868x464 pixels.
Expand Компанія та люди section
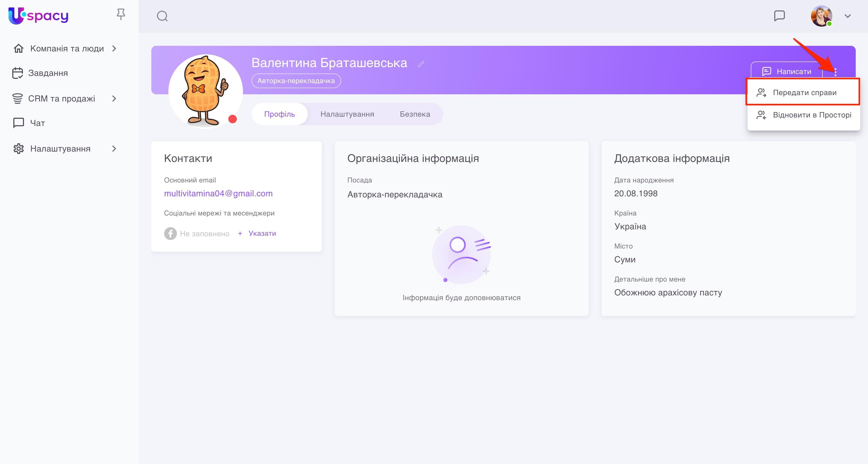click(114, 48)
